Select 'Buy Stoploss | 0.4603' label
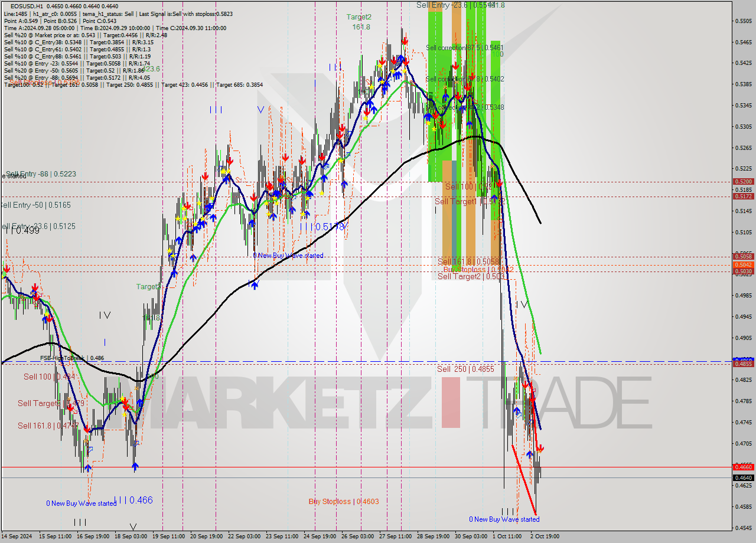The width and height of the screenshot is (756, 543). click(344, 502)
